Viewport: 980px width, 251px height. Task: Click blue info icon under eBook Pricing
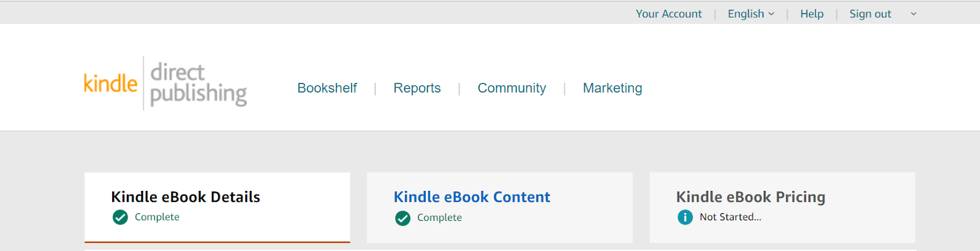click(685, 217)
